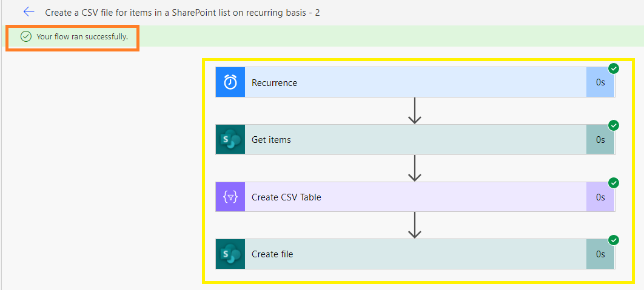Click the SharePoint icon on Create file
The image size is (644, 290).
[230, 254]
